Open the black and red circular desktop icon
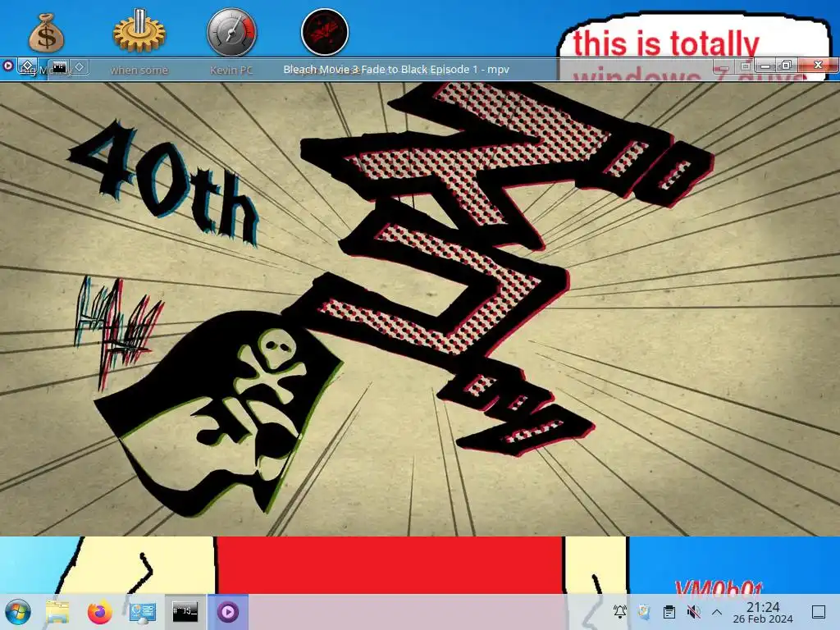Viewport: 840px width, 630px height. pyautogui.click(x=325, y=32)
